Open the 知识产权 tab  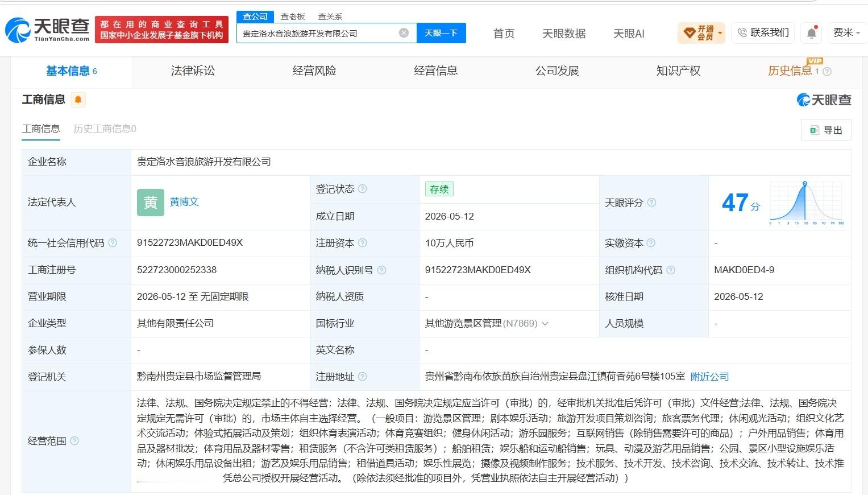click(678, 71)
